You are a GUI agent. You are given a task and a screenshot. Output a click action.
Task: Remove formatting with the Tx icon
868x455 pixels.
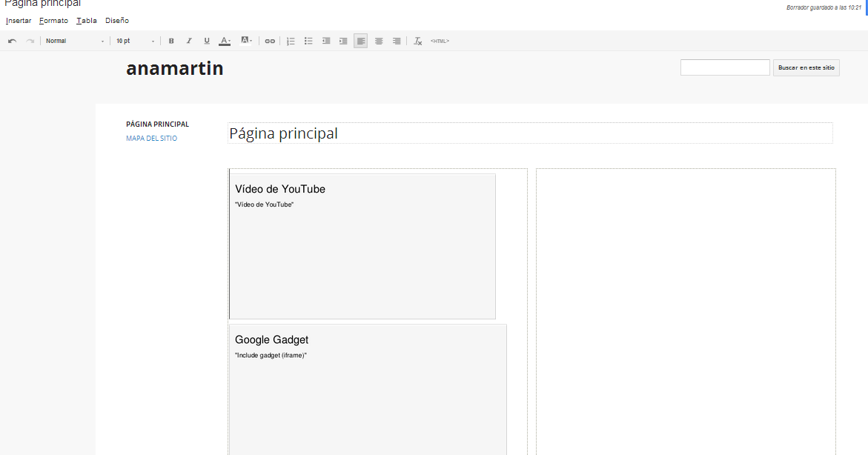tap(418, 41)
